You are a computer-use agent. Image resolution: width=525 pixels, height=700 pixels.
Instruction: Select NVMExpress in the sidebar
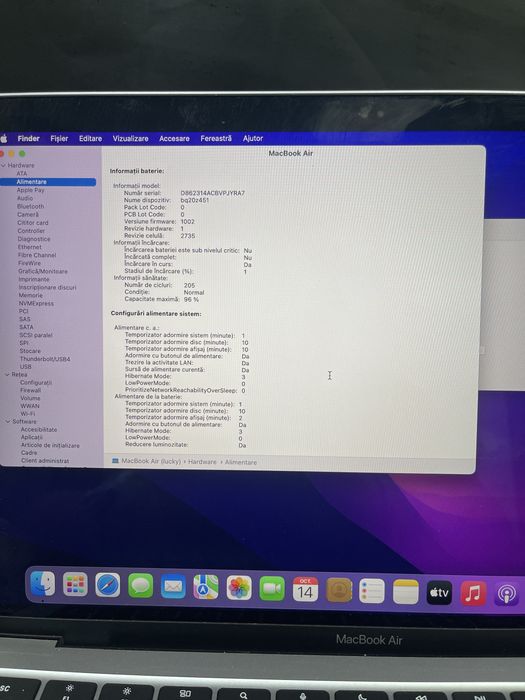click(x=36, y=303)
